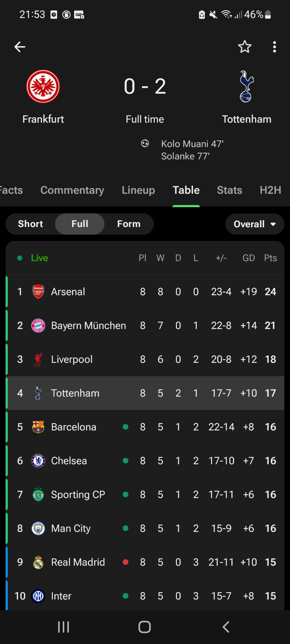The image size is (290, 644).
Task: Switch table view to Short
Action: (x=30, y=224)
